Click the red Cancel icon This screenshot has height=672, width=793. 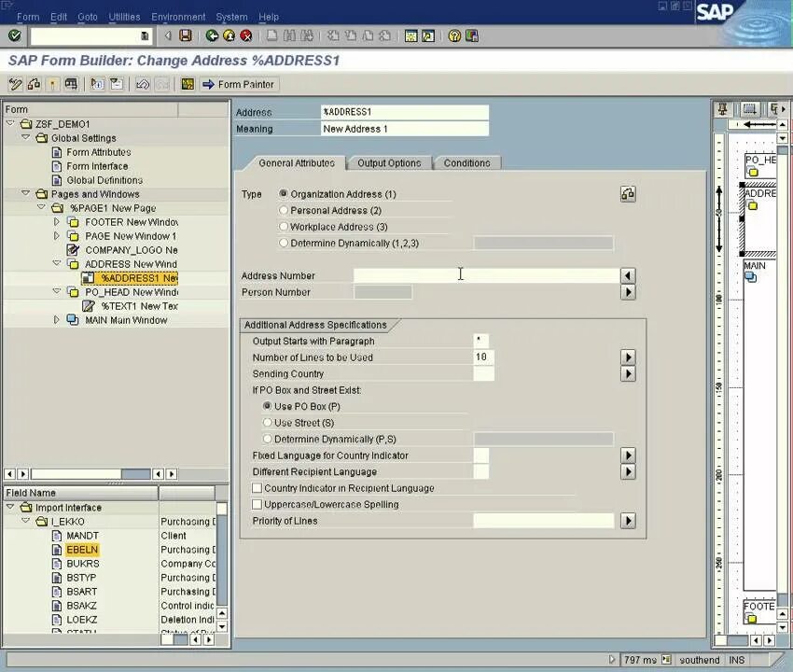tap(245, 35)
